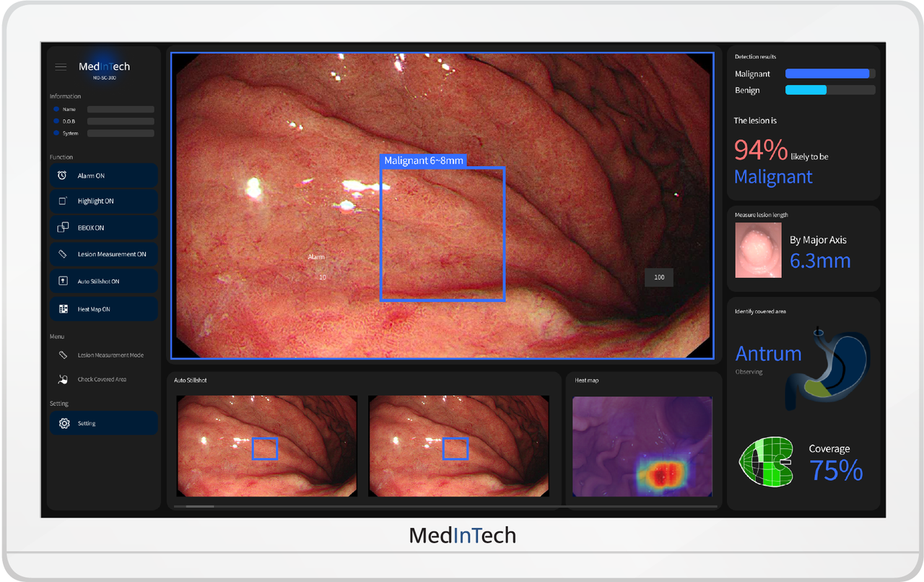
Task: Click the stomach endoscope diagram beside Antrum
Action: click(828, 370)
